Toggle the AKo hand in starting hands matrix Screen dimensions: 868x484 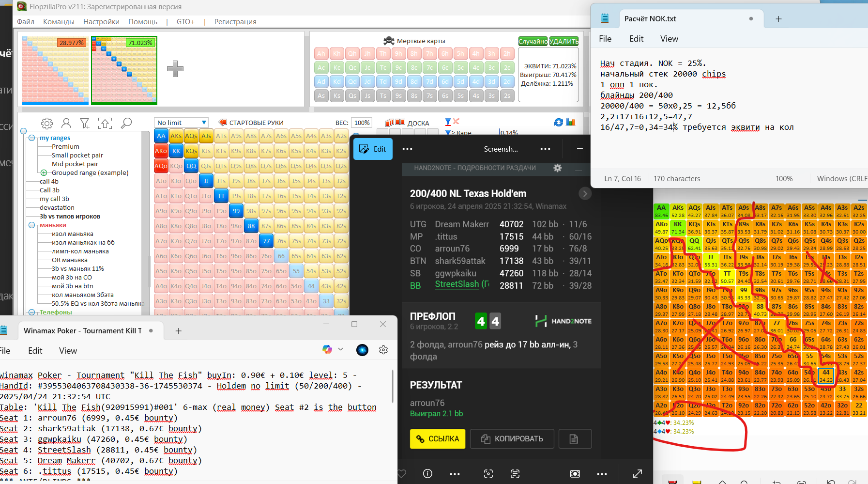161,151
